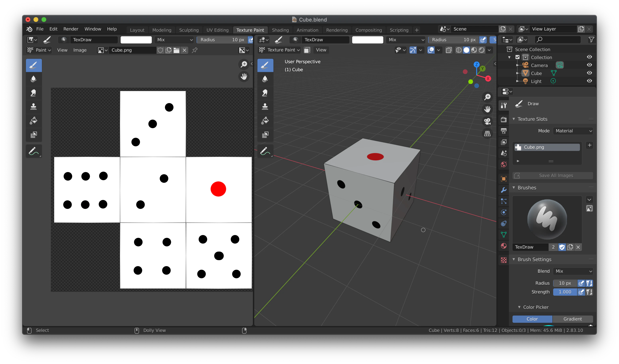Open the Texture Slots Mode dropdown
This screenshot has height=364, width=619.
point(573,131)
